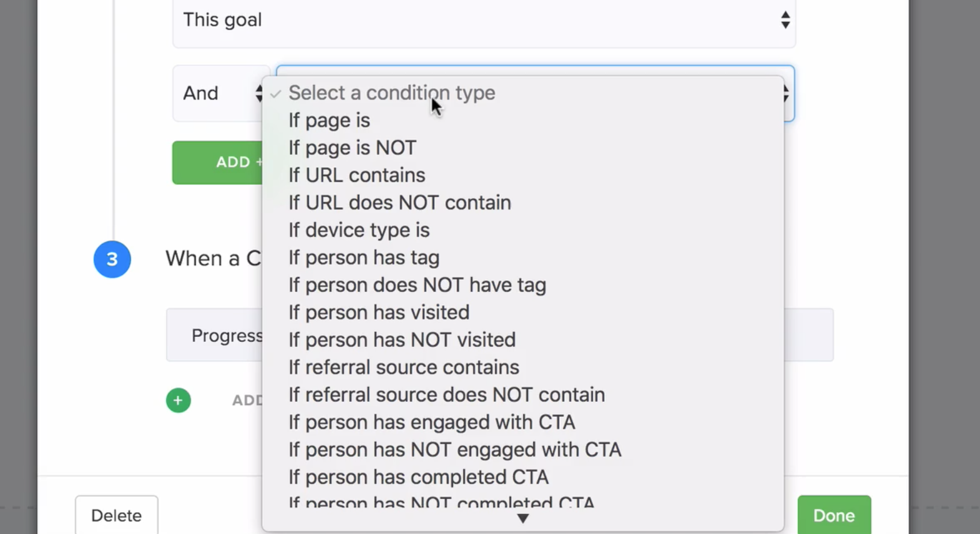Choose 'If URL does NOT contain'

[x=399, y=203]
